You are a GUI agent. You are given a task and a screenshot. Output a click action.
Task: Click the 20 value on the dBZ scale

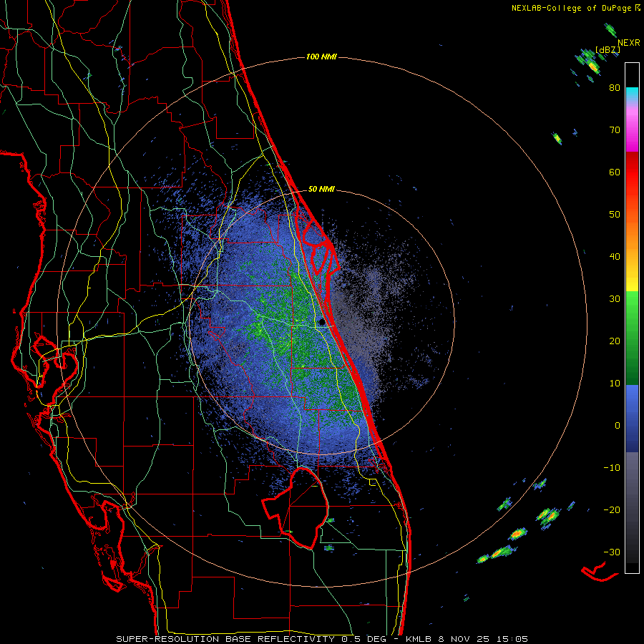click(x=615, y=341)
